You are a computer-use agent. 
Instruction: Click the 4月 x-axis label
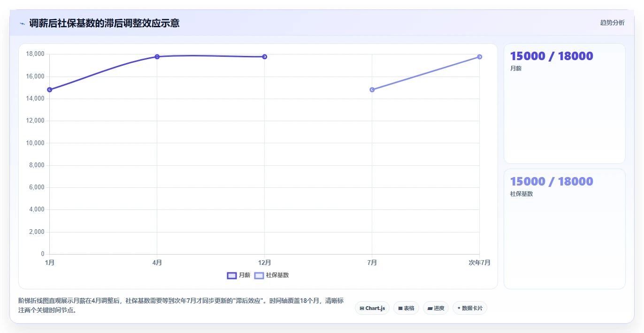pyautogui.click(x=157, y=263)
